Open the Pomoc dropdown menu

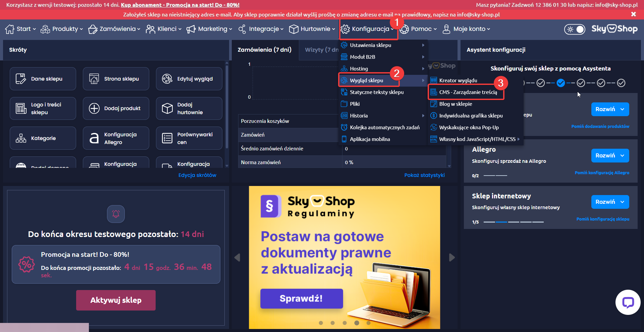click(418, 29)
